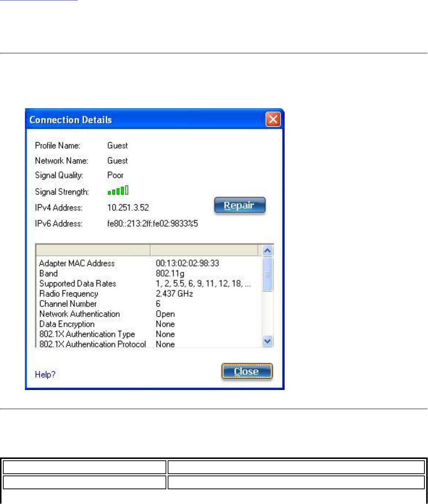Select the Channel Number row
The width and height of the screenshot is (428, 504).
click(x=148, y=304)
